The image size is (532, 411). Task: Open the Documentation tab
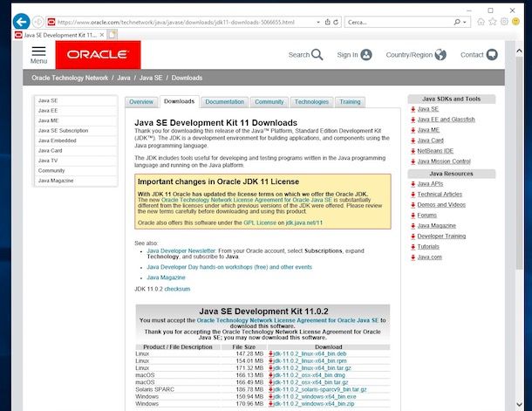coord(225,102)
